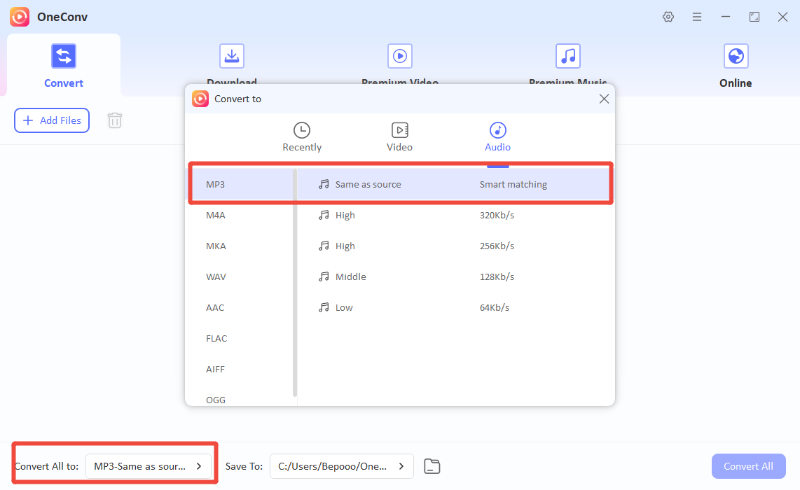Image resolution: width=800 pixels, height=490 pixels.
Task: Open the Premium Music tab
Action: [568, 65]
